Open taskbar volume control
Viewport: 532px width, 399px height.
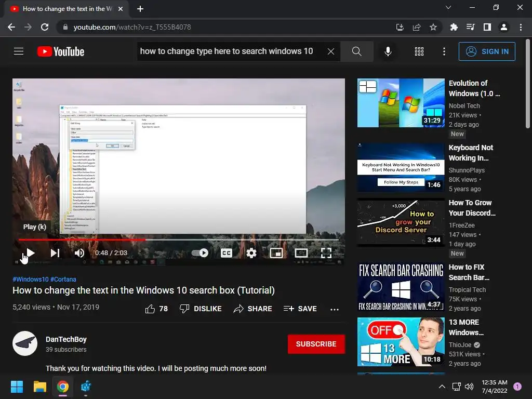coord(469,387)
